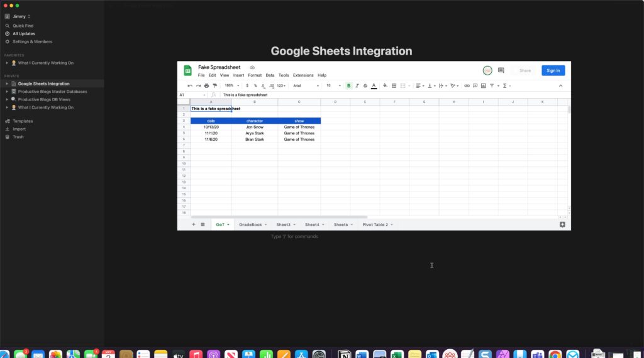This screenshot has width=644, height=358.
Task: Open Google Chrome in the Dock
Action: point(555,354)
